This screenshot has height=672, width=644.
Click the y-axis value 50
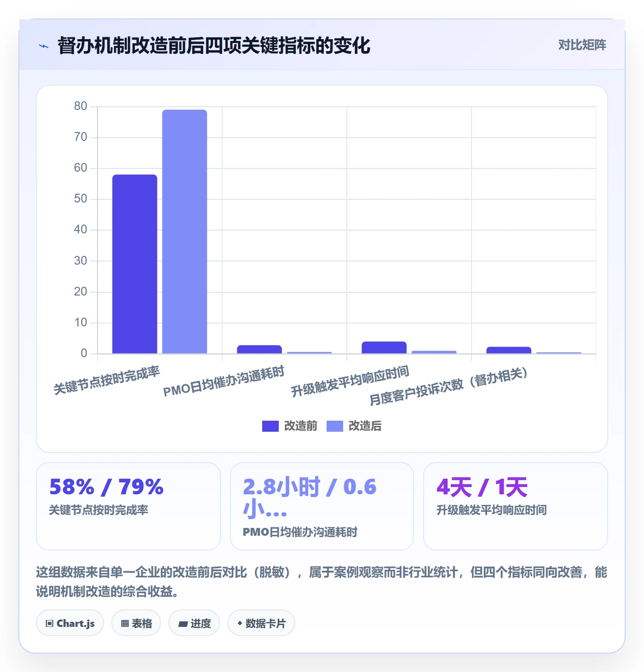[80, 199]
